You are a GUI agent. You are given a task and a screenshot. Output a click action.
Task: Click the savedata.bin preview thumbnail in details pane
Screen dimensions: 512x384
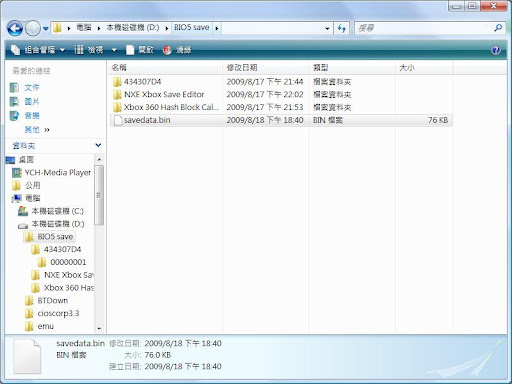(27, 356)
